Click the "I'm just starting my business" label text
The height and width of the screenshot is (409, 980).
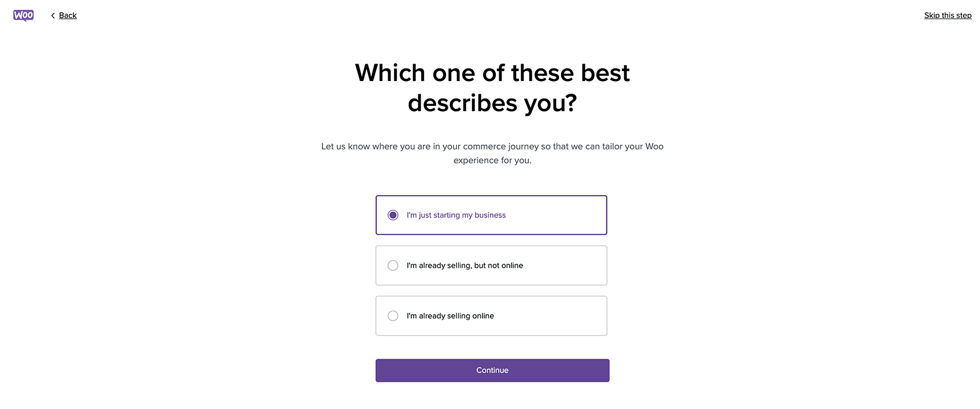(x=456, y=215)
